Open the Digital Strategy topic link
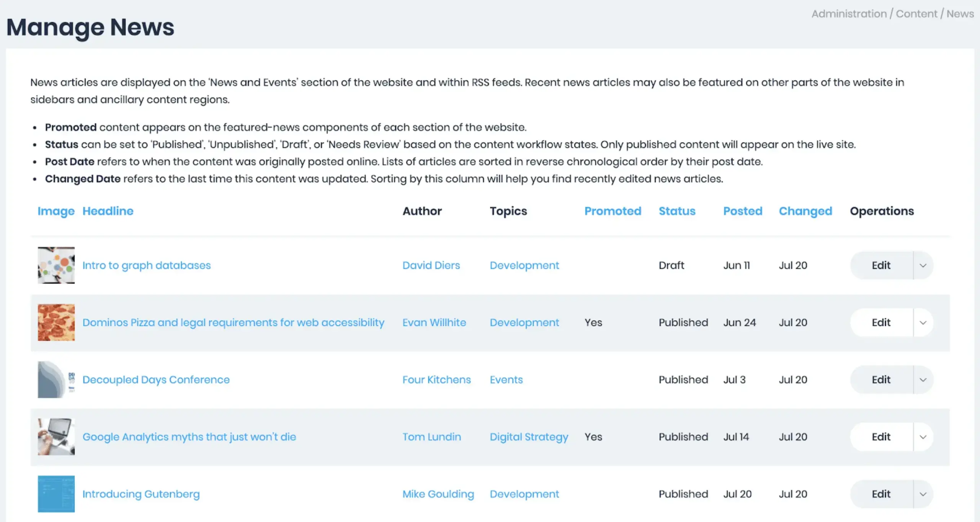 529,437
